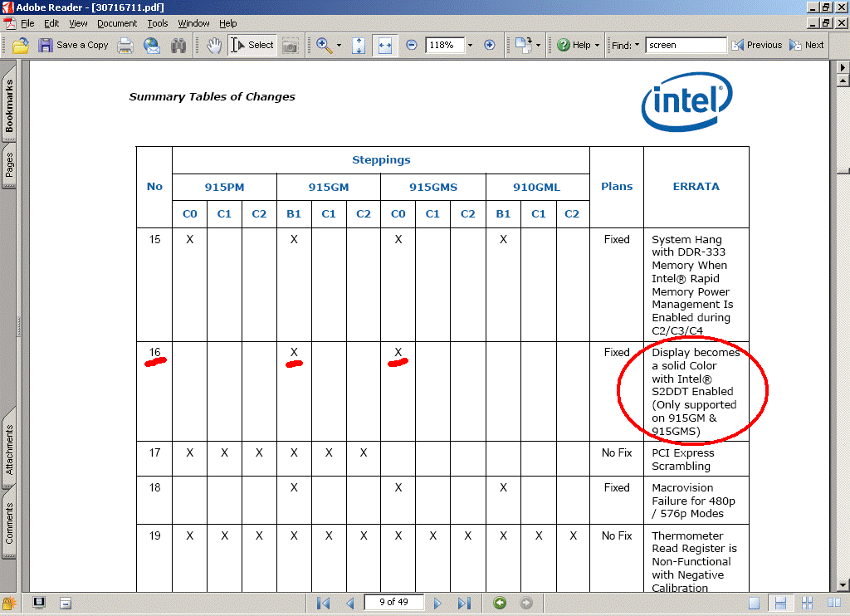This screenshot has height=616, width=850.
Task: Print the document with the printer icon
Action: (125, 46)
